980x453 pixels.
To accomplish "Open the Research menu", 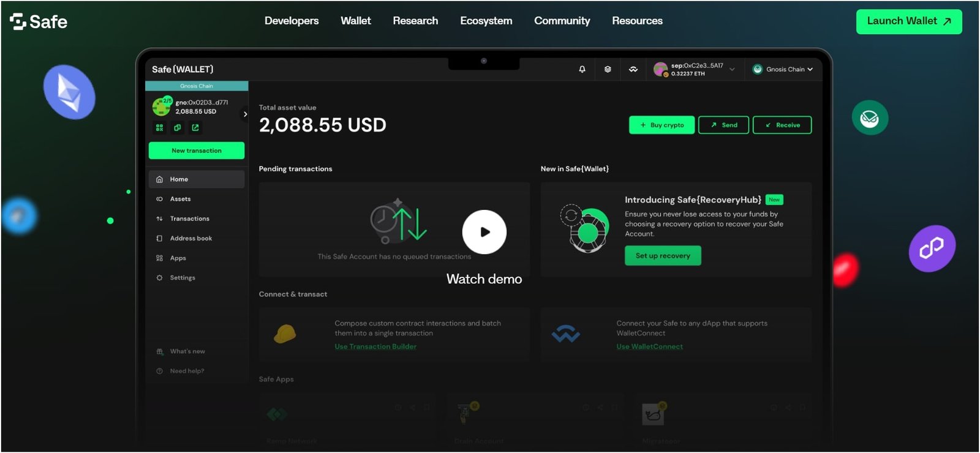I will 415,21.
